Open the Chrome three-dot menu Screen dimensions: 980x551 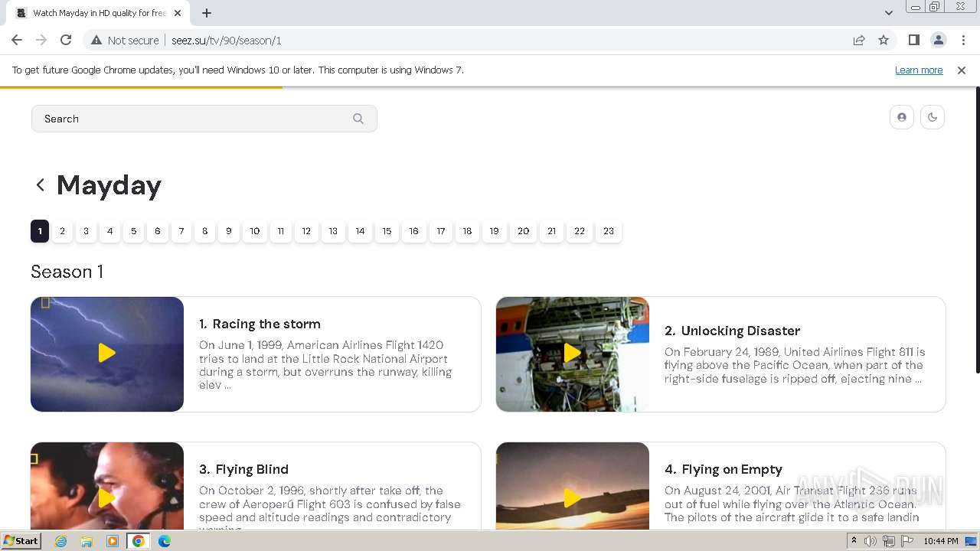point(963,41)
